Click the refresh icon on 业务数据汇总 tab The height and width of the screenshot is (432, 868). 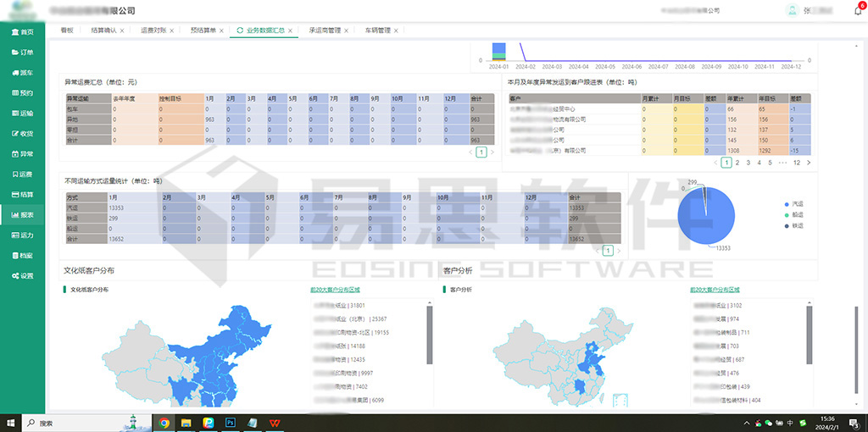(x=240, y=30)
